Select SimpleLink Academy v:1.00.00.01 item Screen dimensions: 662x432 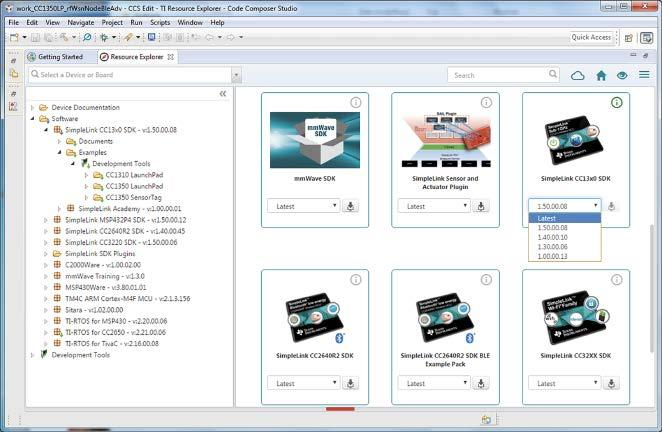coord(130,209)
